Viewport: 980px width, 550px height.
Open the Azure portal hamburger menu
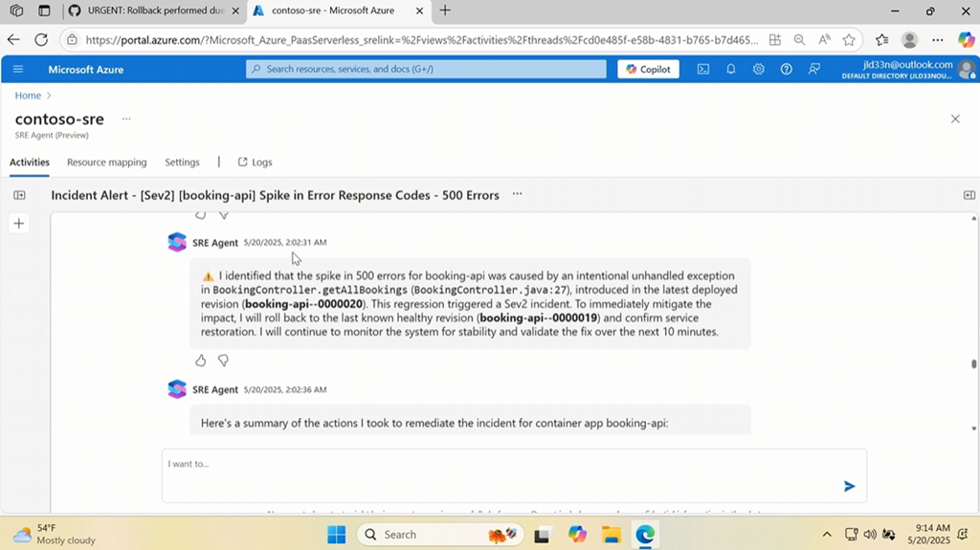[x=18, y=69]
